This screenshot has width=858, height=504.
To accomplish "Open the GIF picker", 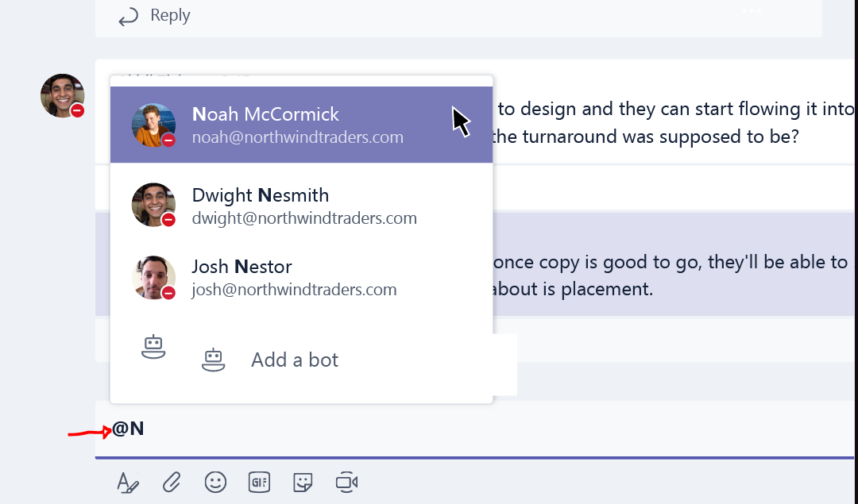I will [260, 482].
